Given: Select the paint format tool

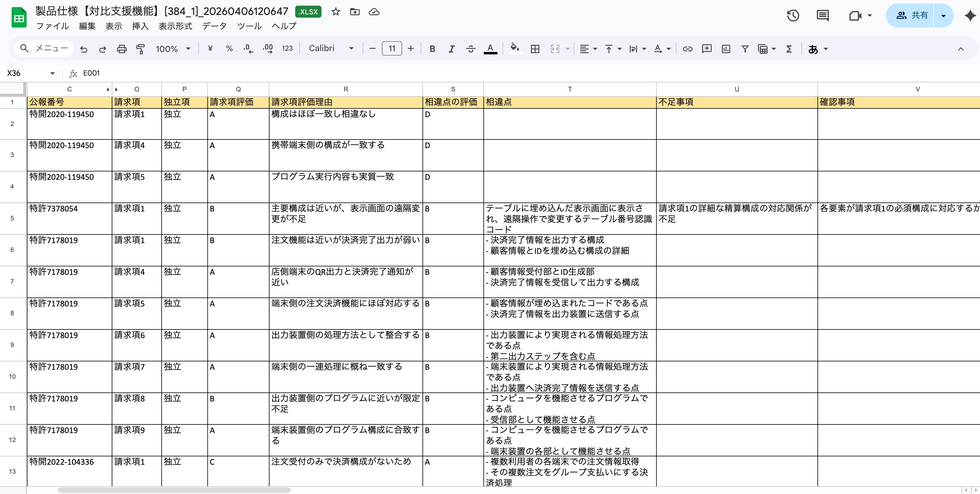Looking at the screenshot, I should coord(140,49).
